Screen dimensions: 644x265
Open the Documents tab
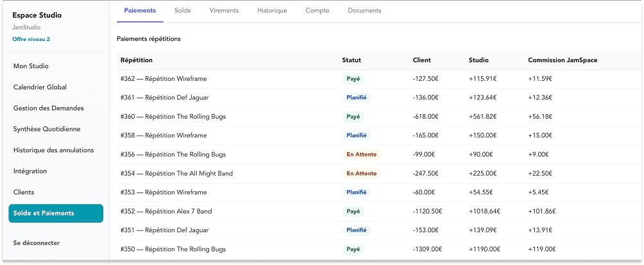click(x=364, y=11)
